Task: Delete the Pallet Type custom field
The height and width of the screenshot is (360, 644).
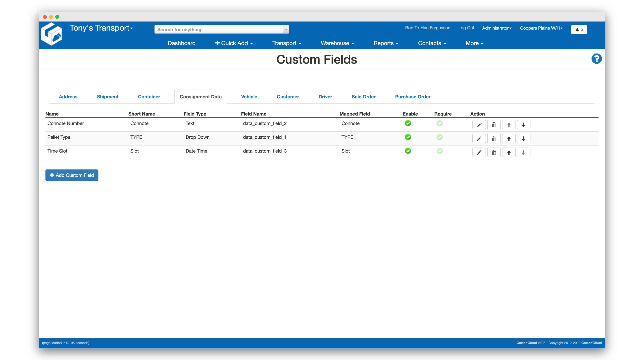Action: pos(494,138)
